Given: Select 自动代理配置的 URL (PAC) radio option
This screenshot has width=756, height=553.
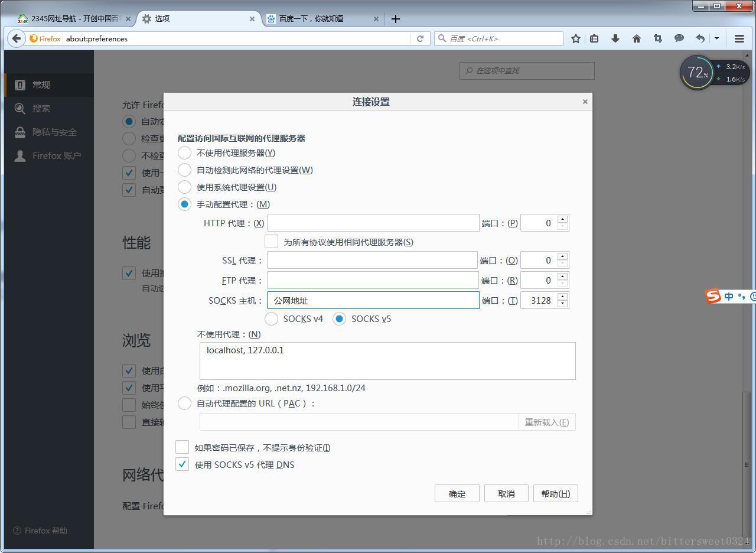Looking at the screenshot, I should tap(185, 404).
